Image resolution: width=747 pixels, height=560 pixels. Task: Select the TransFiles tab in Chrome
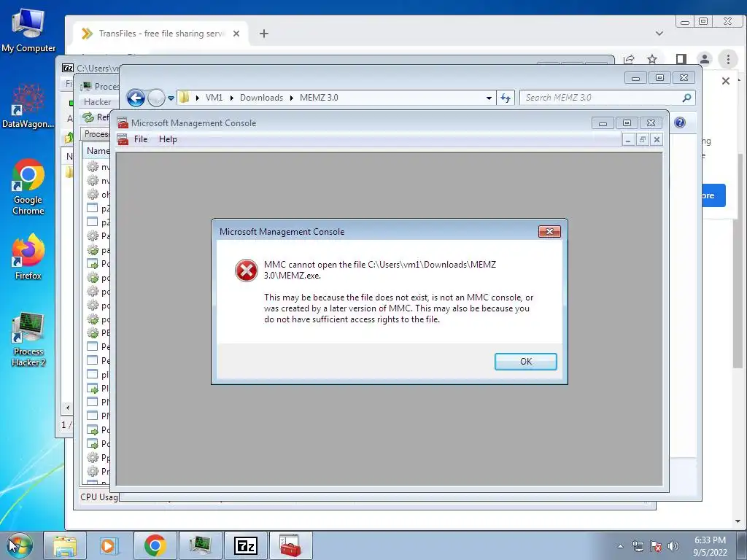click(x=161, y=34)
